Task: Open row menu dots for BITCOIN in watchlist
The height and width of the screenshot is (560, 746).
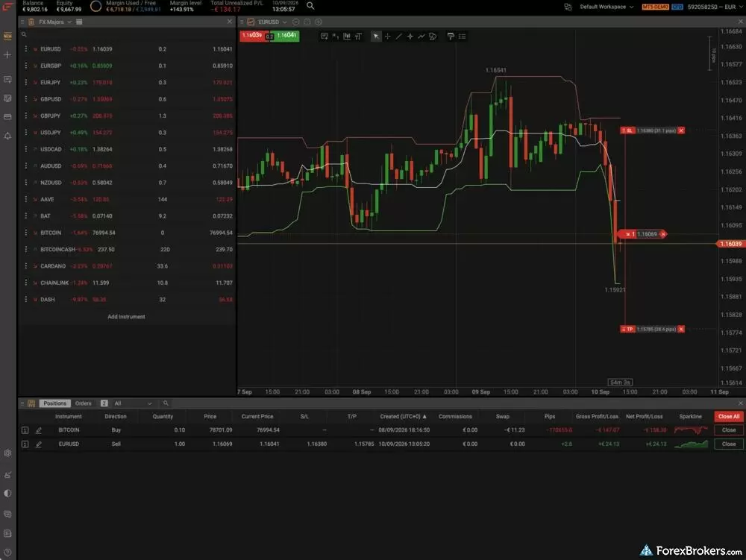Action: [25, 233]
